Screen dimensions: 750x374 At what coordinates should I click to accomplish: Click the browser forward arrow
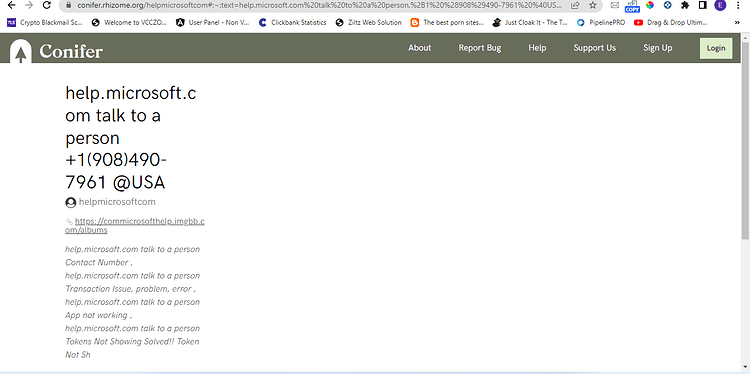click(29, 5)
